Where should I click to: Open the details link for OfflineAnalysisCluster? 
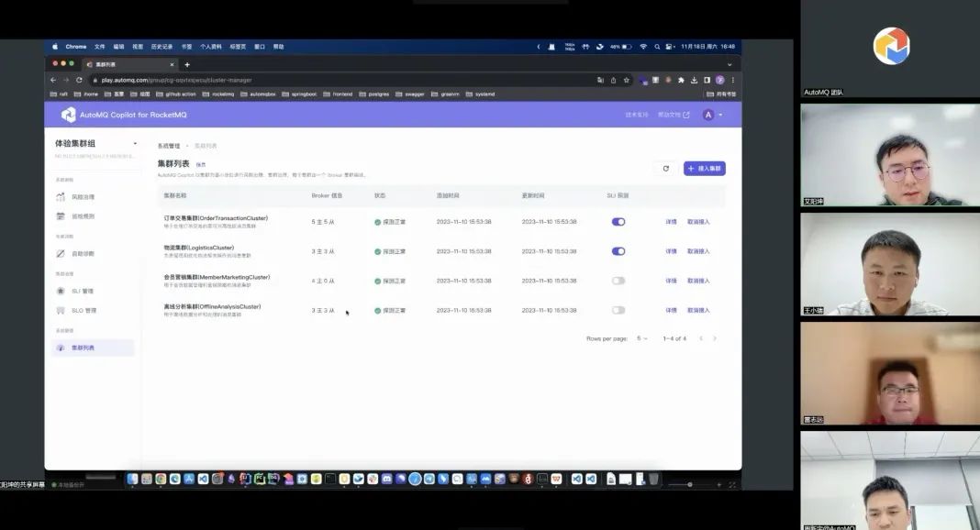click(x=671, y=310)
